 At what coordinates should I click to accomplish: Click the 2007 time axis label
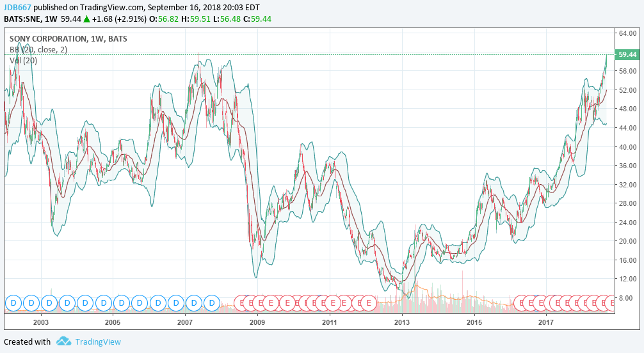[185, 322]
